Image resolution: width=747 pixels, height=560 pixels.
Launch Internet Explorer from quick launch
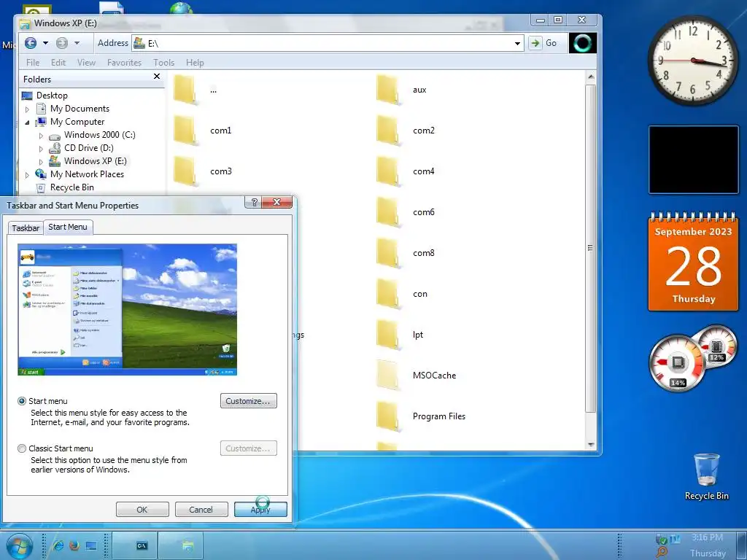click(x=58, y=545)
